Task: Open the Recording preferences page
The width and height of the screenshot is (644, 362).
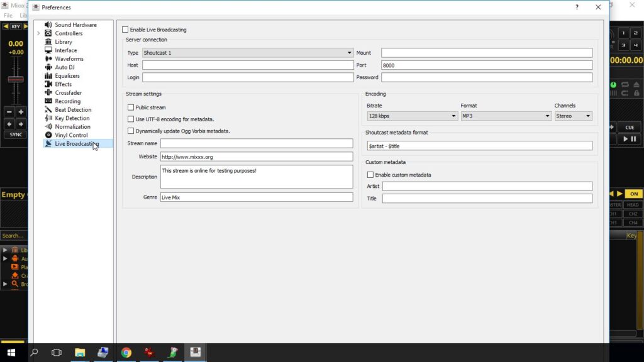Action: [x=67, y=101]
